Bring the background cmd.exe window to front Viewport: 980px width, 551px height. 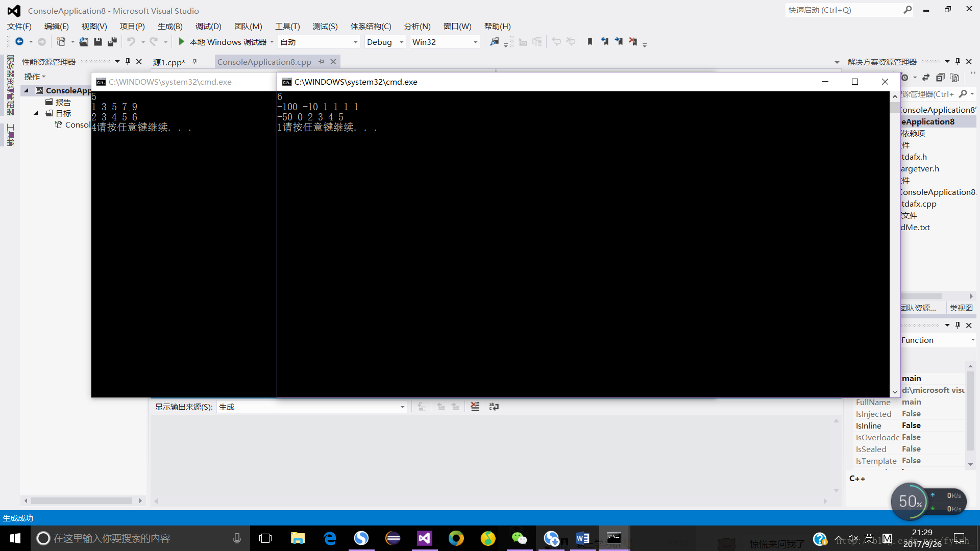184,82
